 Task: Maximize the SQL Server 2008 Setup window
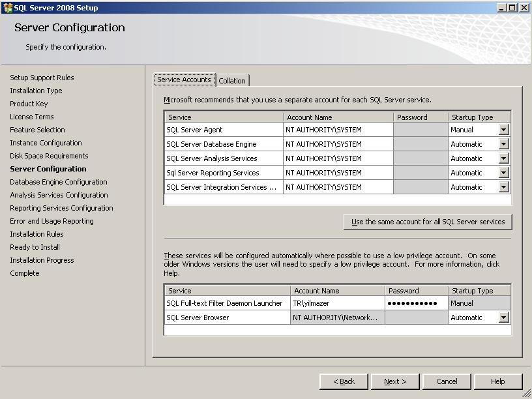pos(512,7)
